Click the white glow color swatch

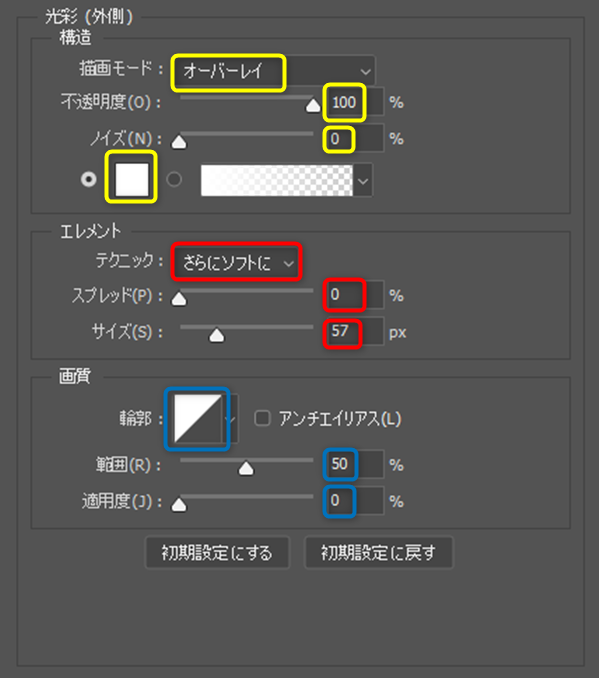pos(131,179)
